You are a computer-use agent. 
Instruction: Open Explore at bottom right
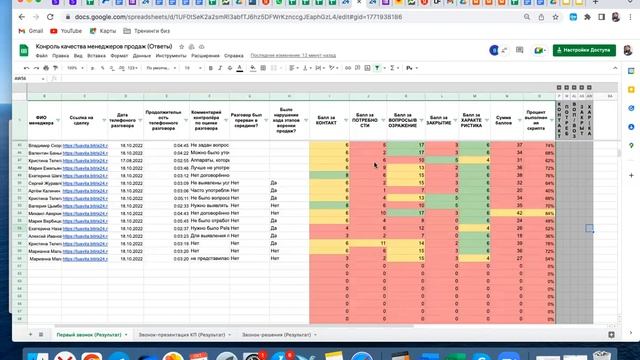611,335
